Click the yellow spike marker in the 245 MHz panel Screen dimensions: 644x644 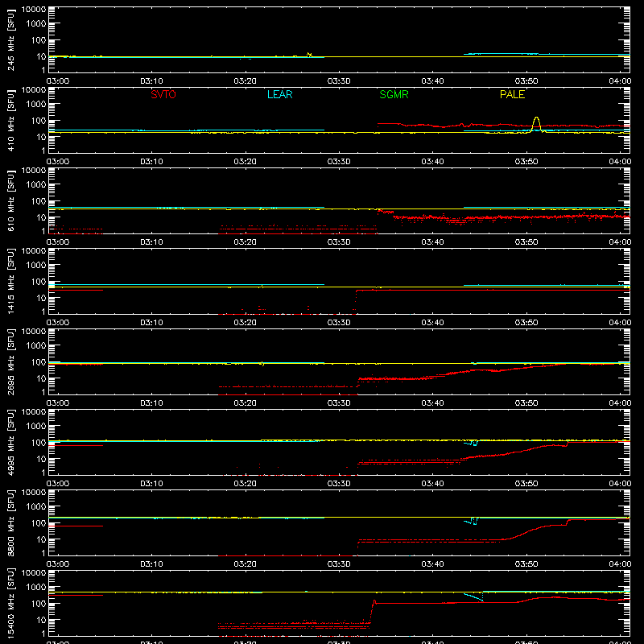click(309, 55)
